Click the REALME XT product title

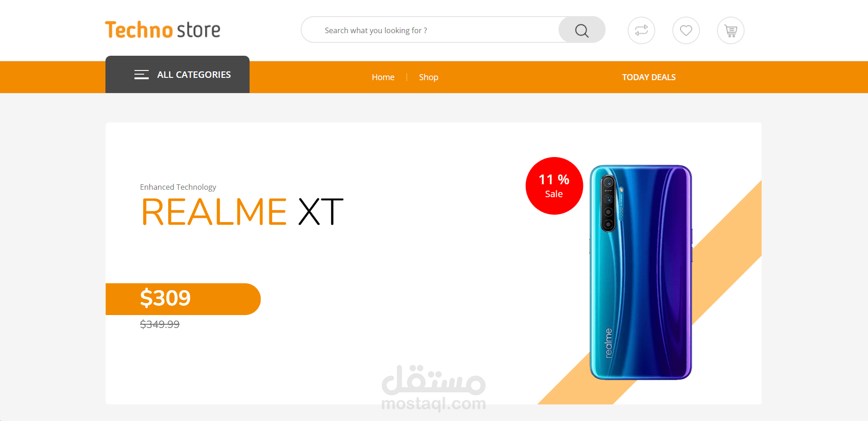(242, 212)
